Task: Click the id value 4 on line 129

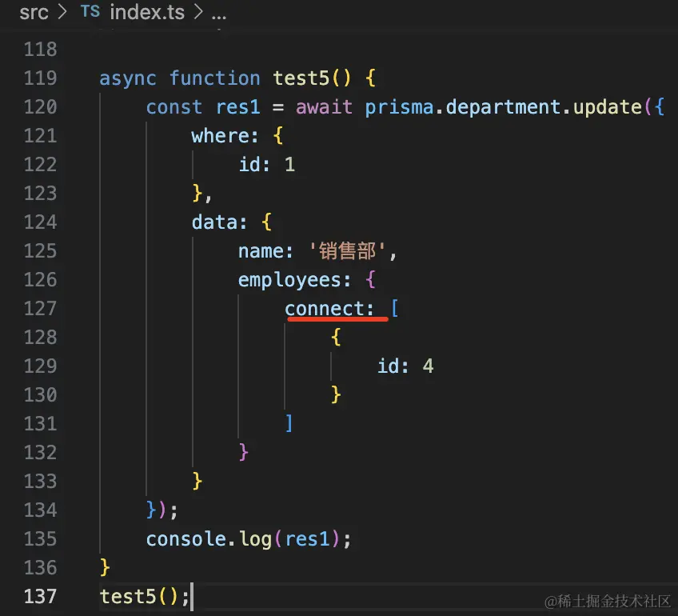Action: click(428, 366)
